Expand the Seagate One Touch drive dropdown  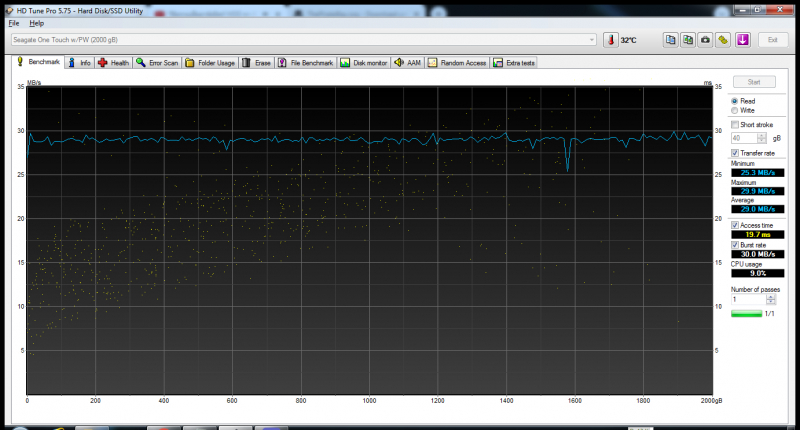coord(591,40)
